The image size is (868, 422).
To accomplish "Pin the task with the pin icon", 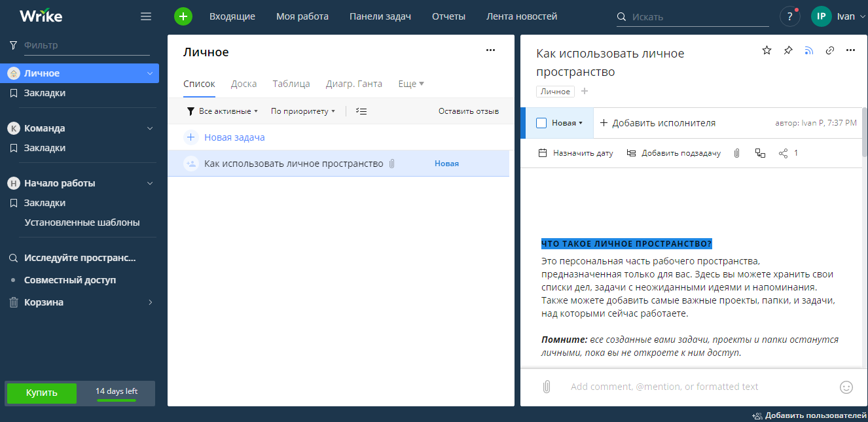I will pos(788,50).
